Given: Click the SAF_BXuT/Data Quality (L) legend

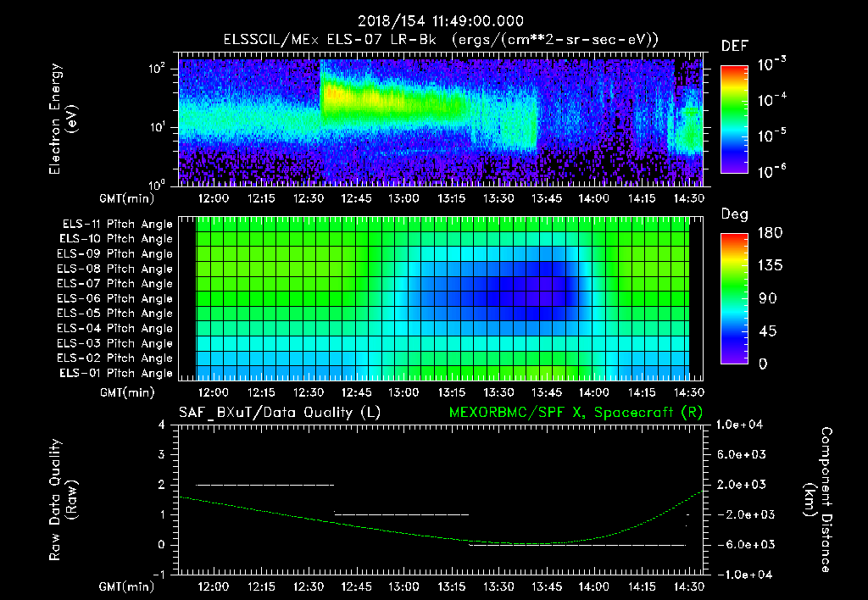Looking at the screenshot, I should click(280, 413).
